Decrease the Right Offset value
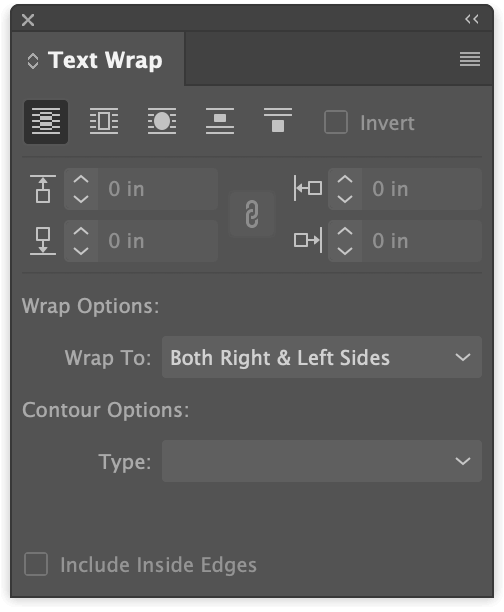The image size is (504, 612). 345,251
